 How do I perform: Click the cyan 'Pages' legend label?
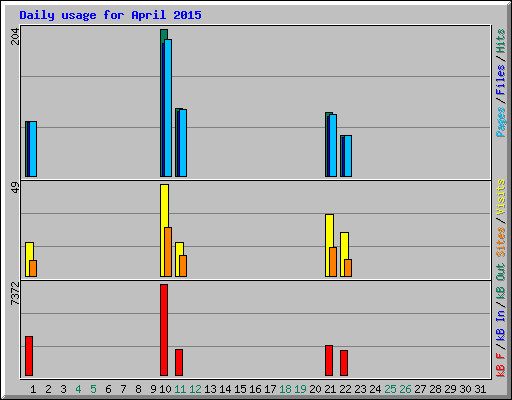(x=501, y=122)
